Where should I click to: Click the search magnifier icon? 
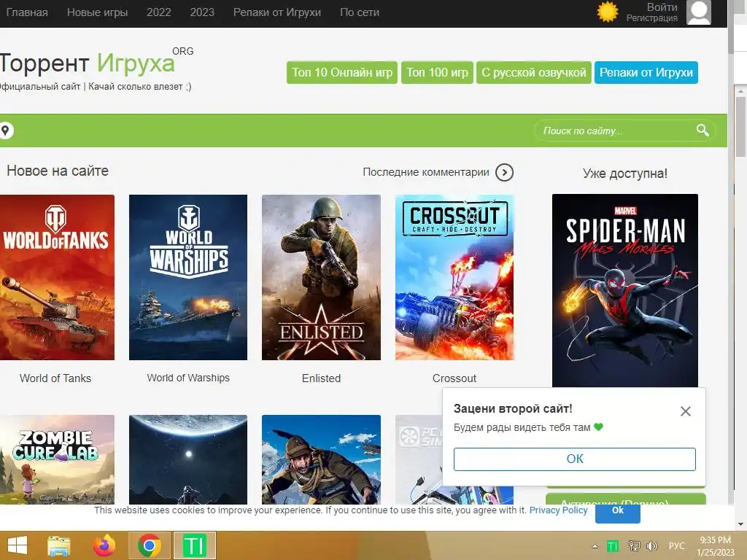pos(703,130)
